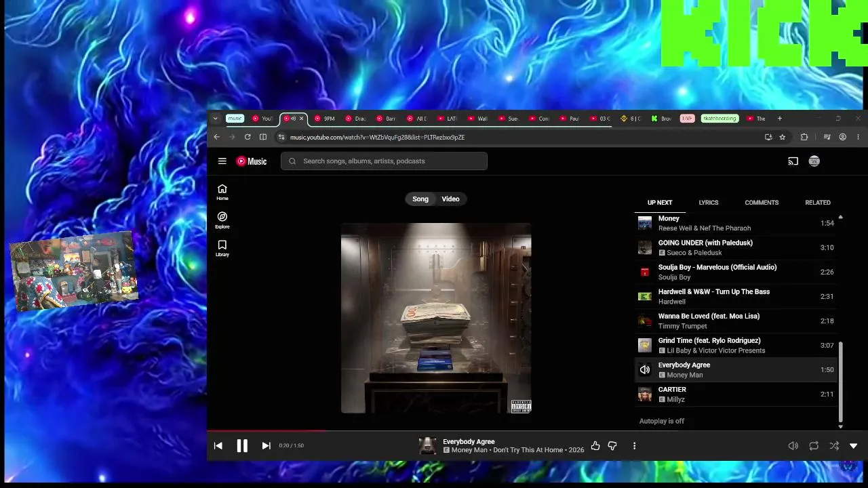Open Money Man artist link in player bar

tap(469, 450)
